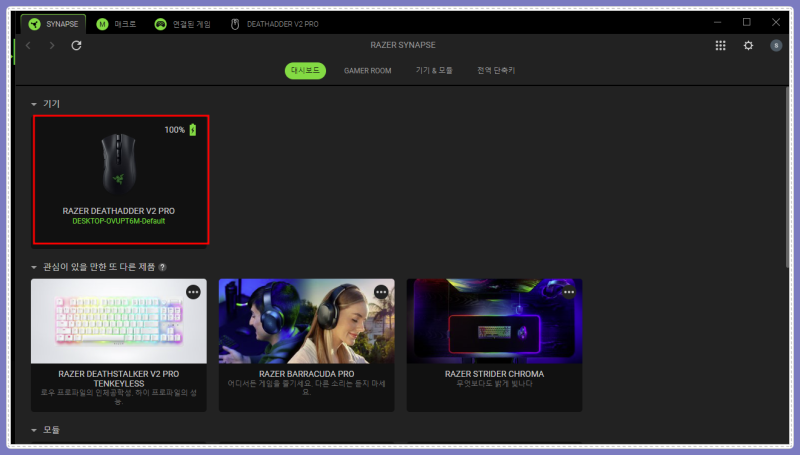Select the 대시보드 tab
The image size is (800, 455).
pos(305,70)
